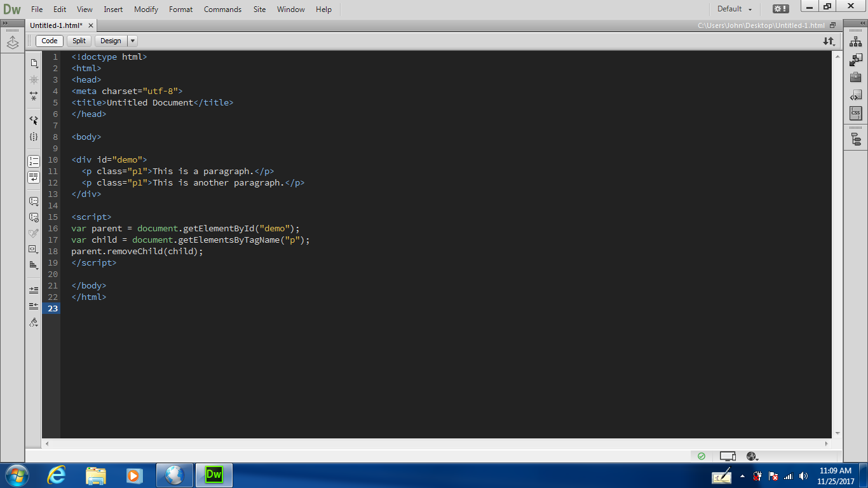Open the Preview in Browser globe dropdown

pos(752,456)
